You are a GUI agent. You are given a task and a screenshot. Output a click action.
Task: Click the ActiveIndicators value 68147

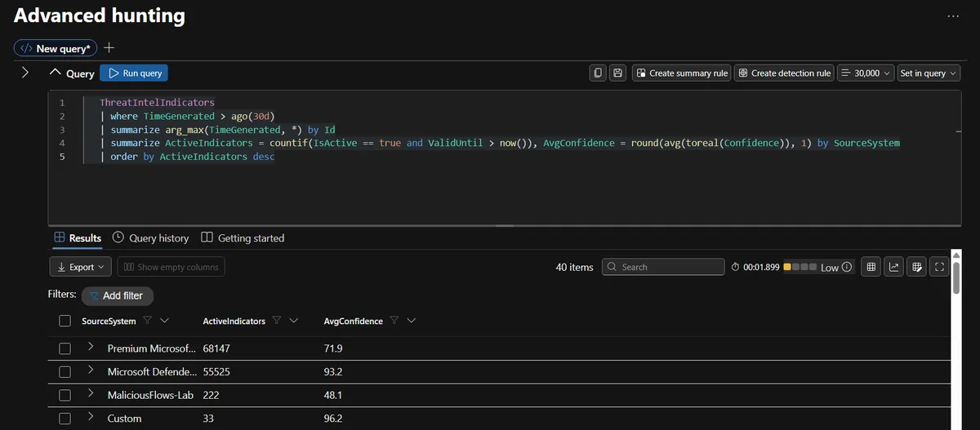[216, 348]
